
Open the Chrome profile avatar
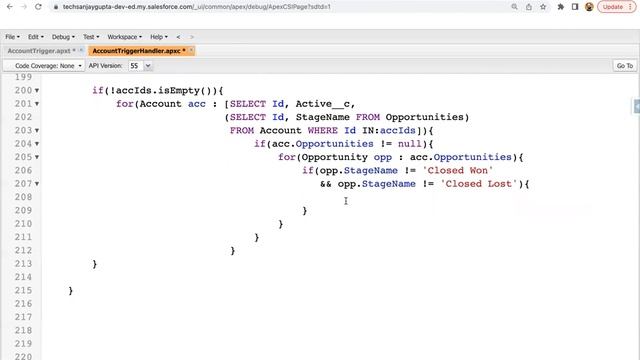pyautogui.click(x=589, y=7)
